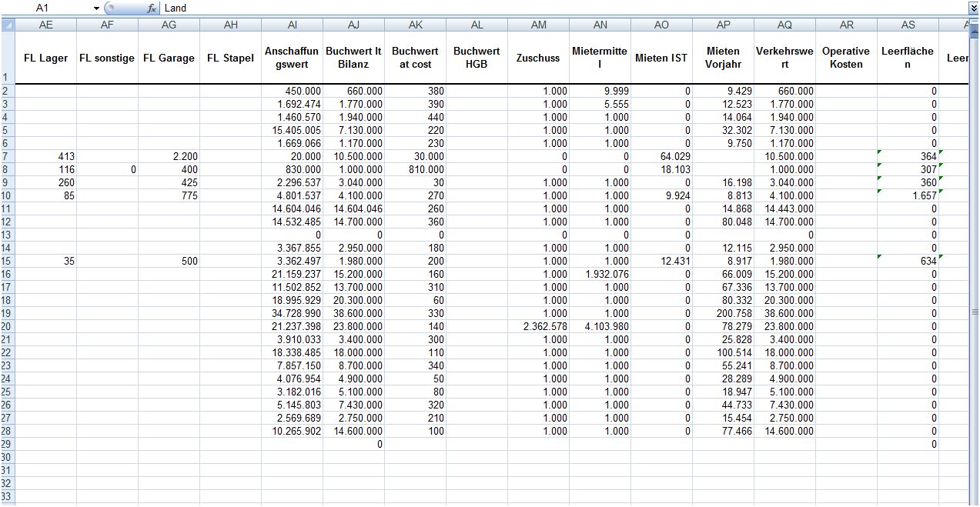Click the 'Anschaffungswert' header cell

click(x=292, y=58)
